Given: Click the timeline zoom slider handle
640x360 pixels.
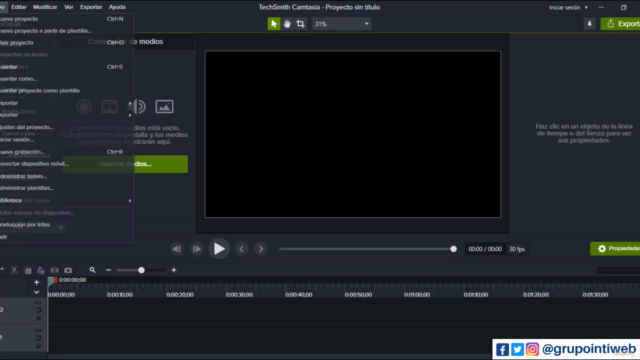Looking at the screenshot, I should 141,270.
